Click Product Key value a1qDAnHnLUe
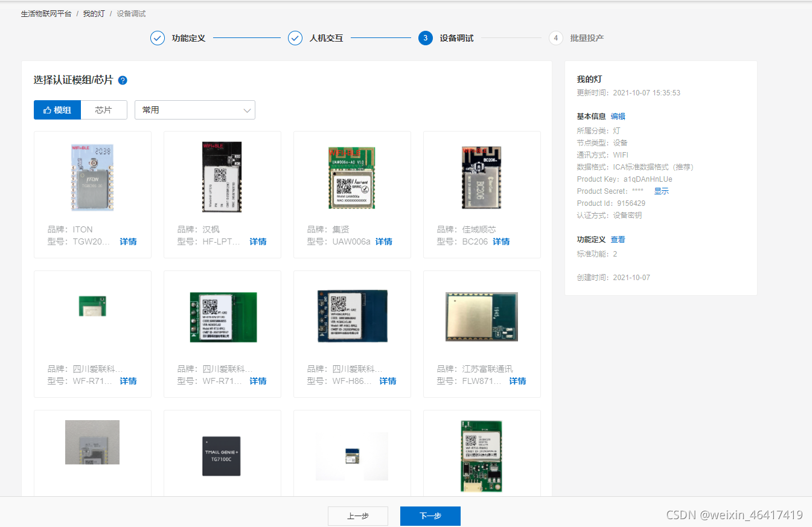The image size is (812, 527). [648, 179]
